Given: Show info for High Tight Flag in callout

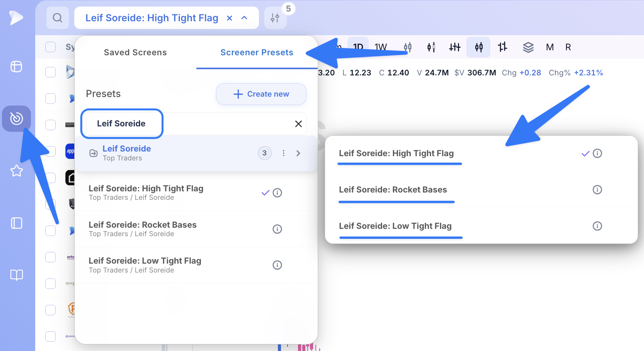Looking at the screenshot, I should point(598,153).
